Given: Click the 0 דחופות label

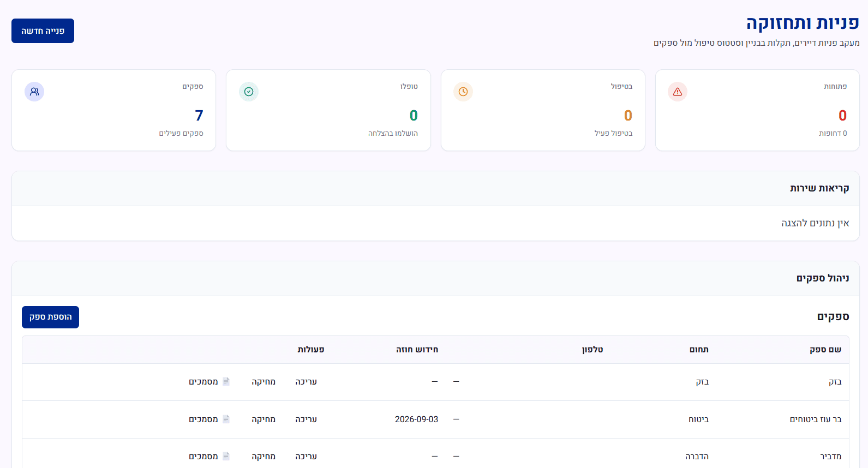Looking at the screenshot, I should (x=833, y=133).
